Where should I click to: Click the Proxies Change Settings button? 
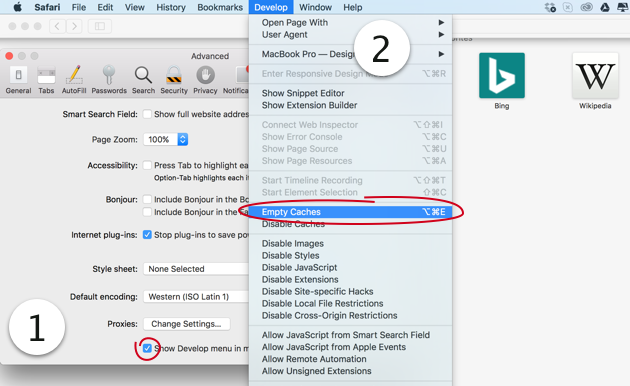(x=186, y=324)
